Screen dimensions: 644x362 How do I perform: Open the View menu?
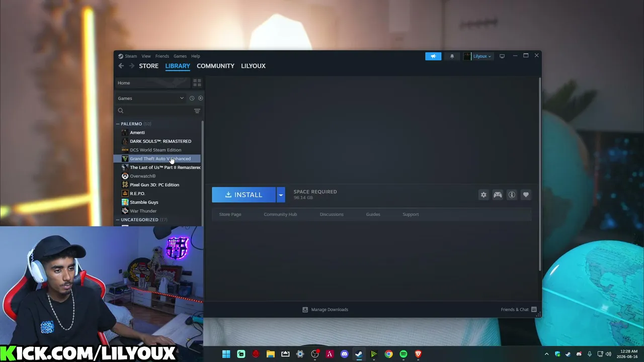coord(146,56)
